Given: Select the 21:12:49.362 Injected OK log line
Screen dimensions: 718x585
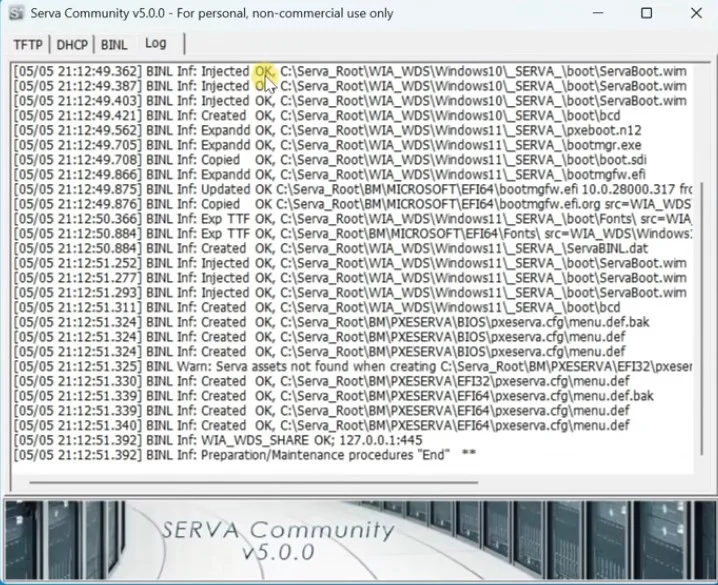Looking at the screenshot, I should (350, 71).
